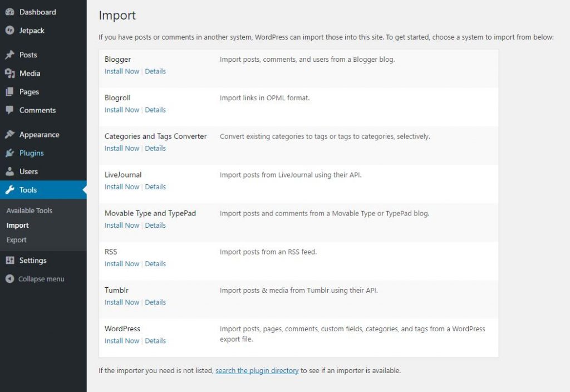The height and width of the screenshot is (392, 570).
Task: Click the Appearance paintbrush icon
Action: [x=9, y=135]
